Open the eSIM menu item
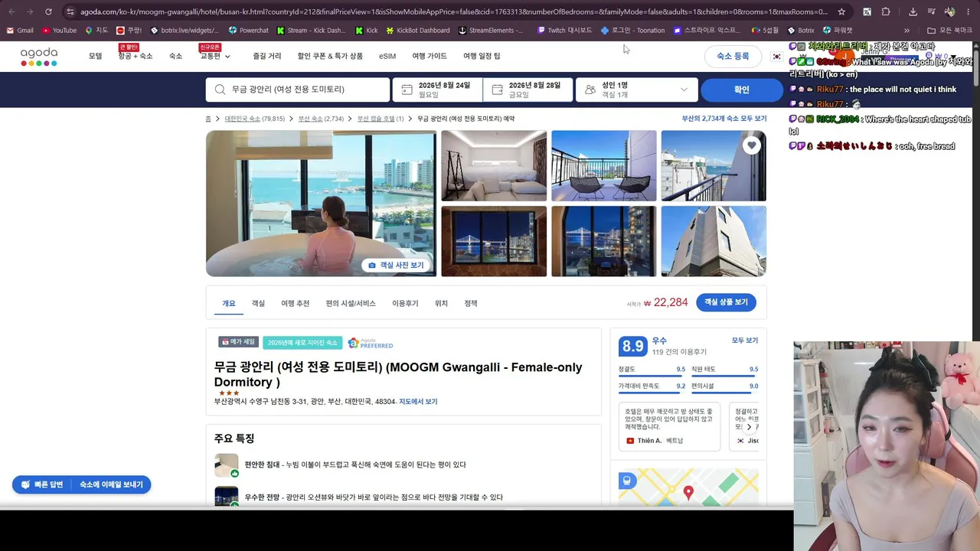The width and height of the screenshot is (980, 551). tap(387, 56)
